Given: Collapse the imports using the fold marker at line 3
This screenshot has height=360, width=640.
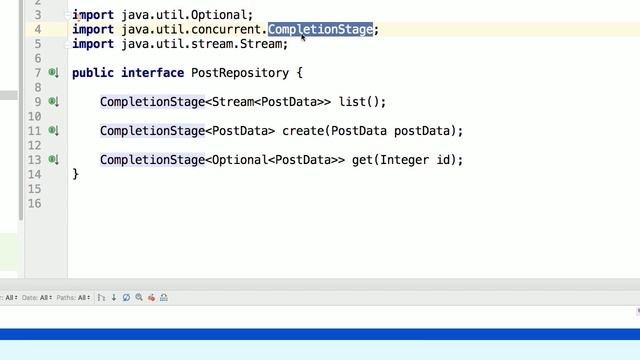Looking at the screenshot, I should point(67,15).
